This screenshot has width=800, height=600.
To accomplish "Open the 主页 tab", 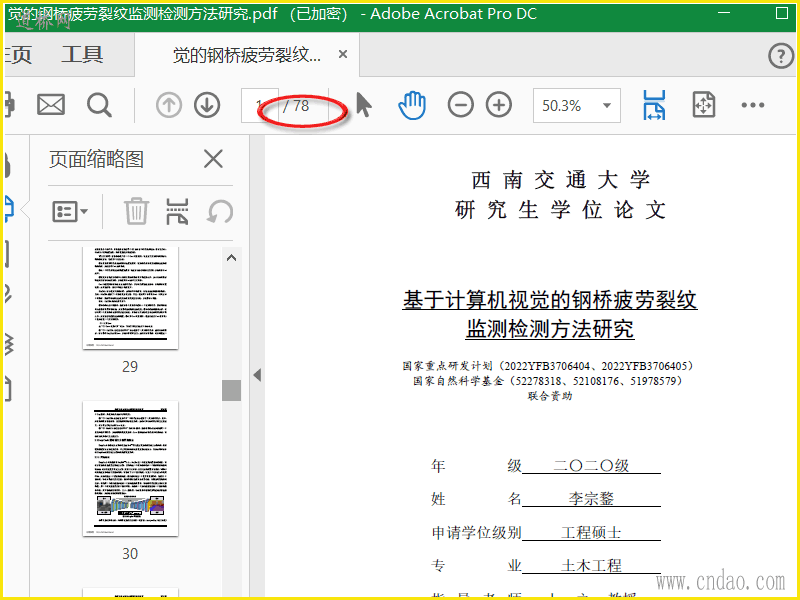I will 18,55.
